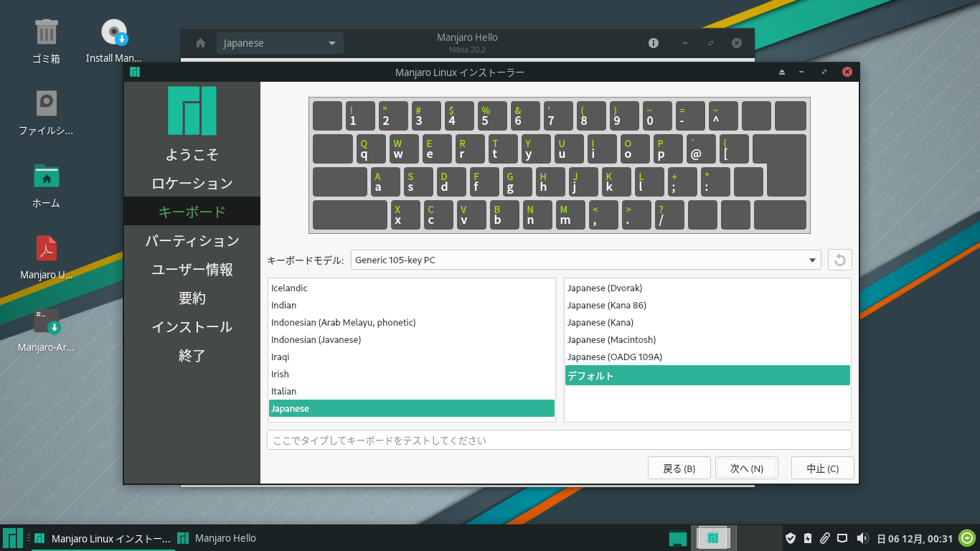Select Japanese (Macintosh) variant
Screen dimensions: 980x551
coord(707,339)
